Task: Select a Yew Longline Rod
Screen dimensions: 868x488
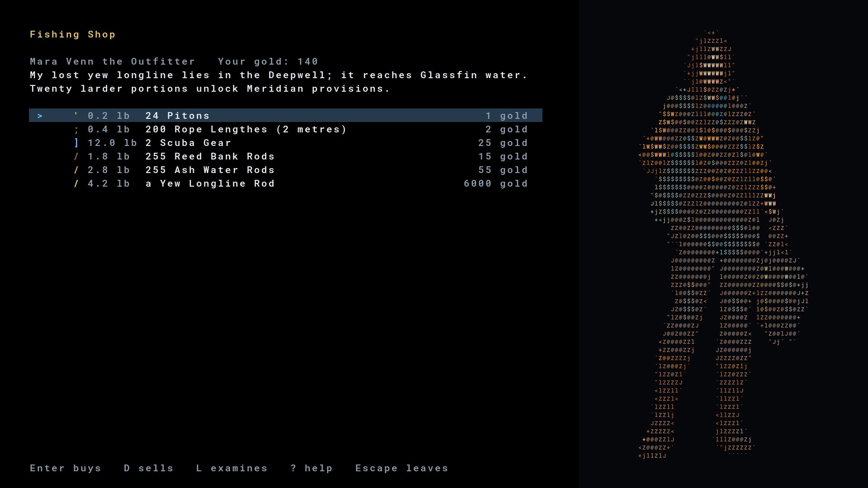Action: 286,183
